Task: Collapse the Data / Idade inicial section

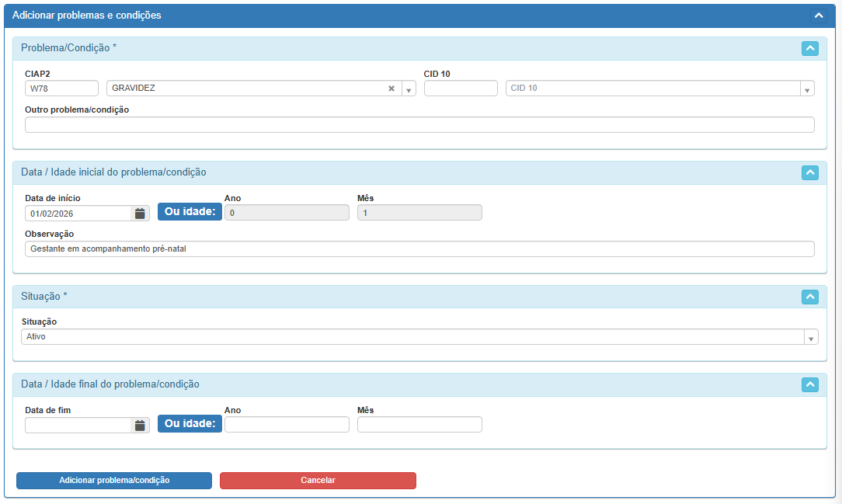Action: pyautogui.click(x=809, y=172)
